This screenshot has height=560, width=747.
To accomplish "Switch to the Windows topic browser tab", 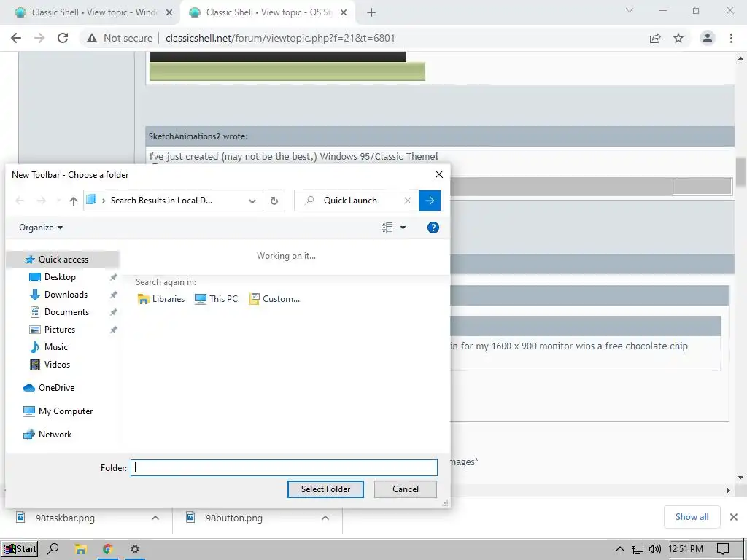I will (x=94, y=12).
